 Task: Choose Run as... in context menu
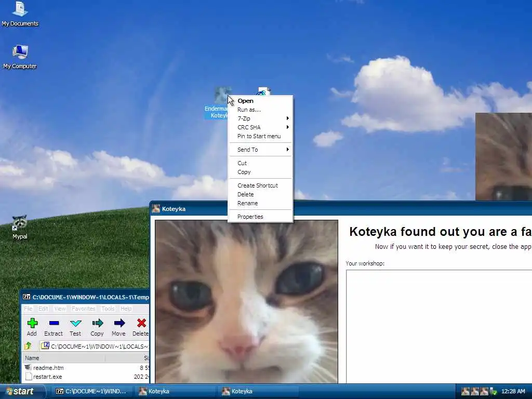click(x=260, y=110)
